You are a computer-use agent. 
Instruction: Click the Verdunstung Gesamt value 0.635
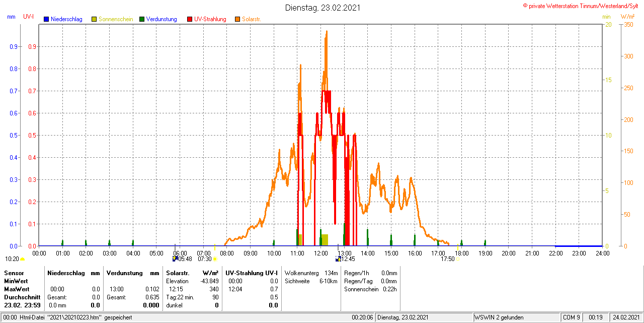(152, 297)
